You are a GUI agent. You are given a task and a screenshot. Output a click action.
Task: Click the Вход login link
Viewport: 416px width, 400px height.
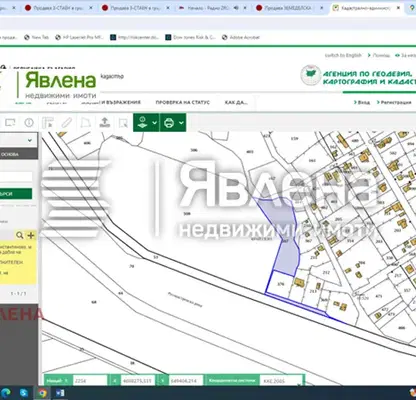click(x=362, y=102)
